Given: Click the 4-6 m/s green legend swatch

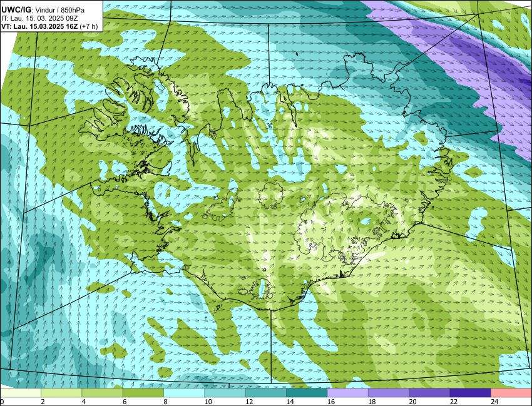Looking at the screenshot, I should pyautogui.click(x=102, y=393).
